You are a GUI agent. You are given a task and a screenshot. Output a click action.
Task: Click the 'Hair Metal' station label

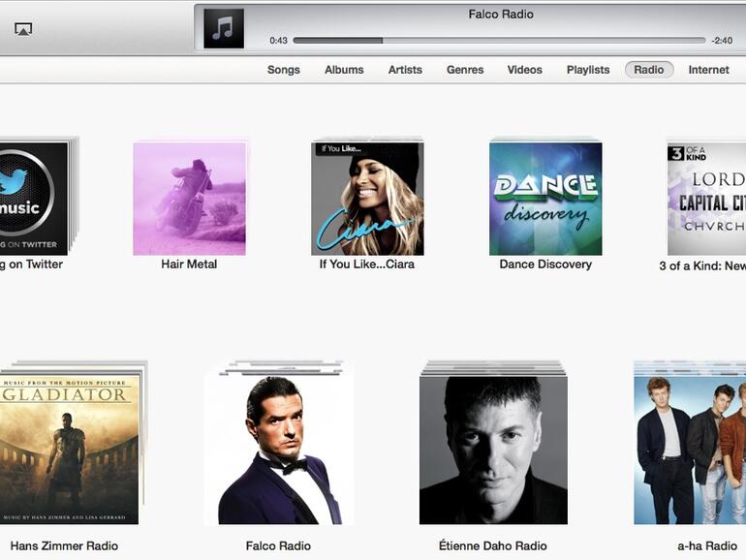pos(189,264)
